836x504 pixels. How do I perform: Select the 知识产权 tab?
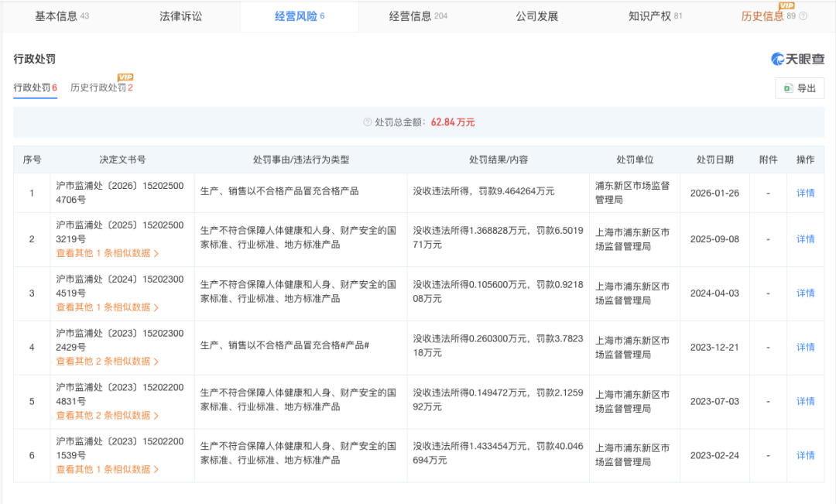click(656, 16)
